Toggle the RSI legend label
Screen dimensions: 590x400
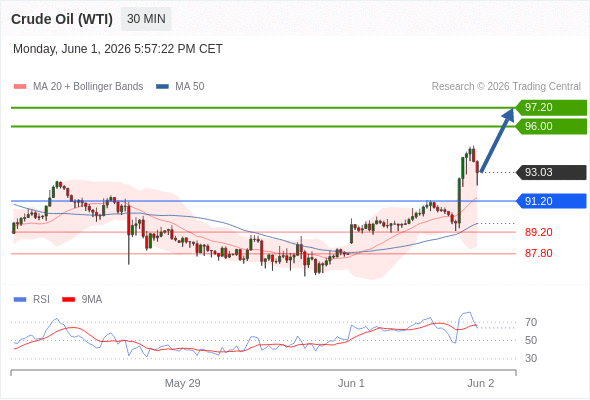tap(41, 300)
